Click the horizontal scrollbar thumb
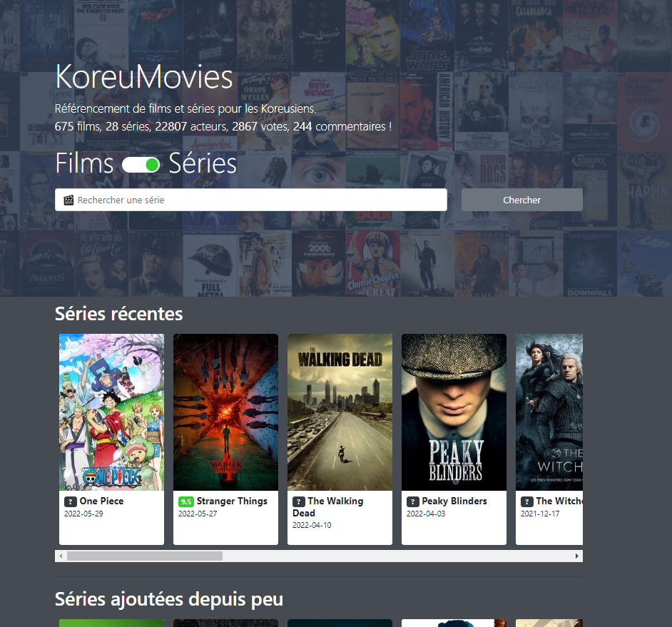 click(x=144, y=556)
